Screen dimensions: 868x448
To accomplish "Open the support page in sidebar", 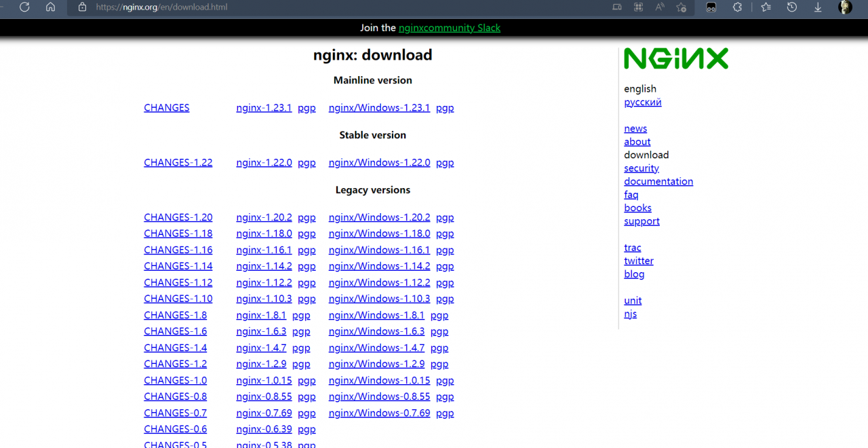I will click(x=642, y=221).
